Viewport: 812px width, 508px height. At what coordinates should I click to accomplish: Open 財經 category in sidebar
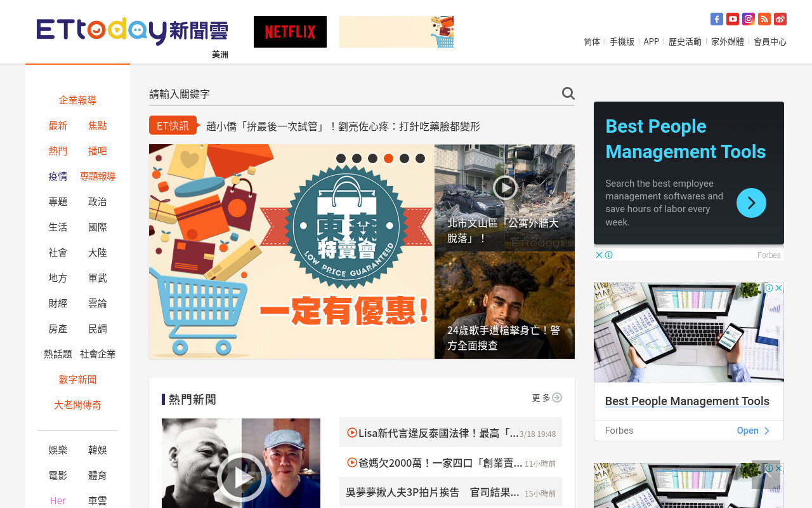pyautogui.click(x=58, y=304)
